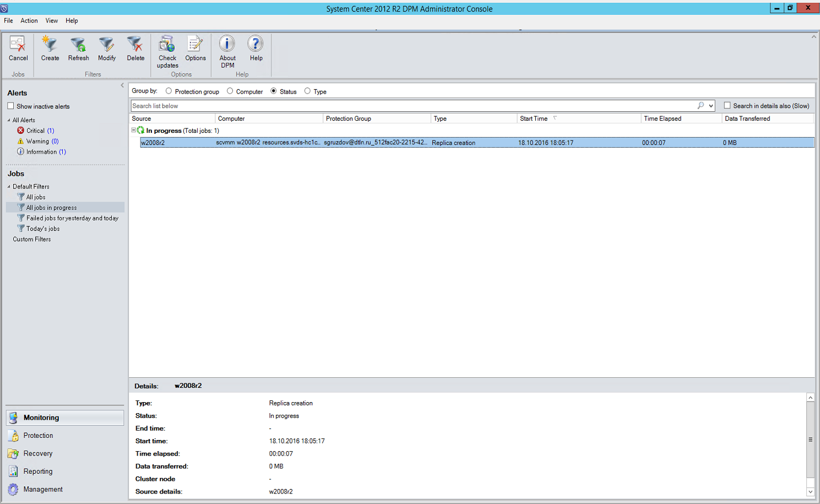820x504 pixels.
Task: Collapse the All Alerts tree node
Action: 9,120
